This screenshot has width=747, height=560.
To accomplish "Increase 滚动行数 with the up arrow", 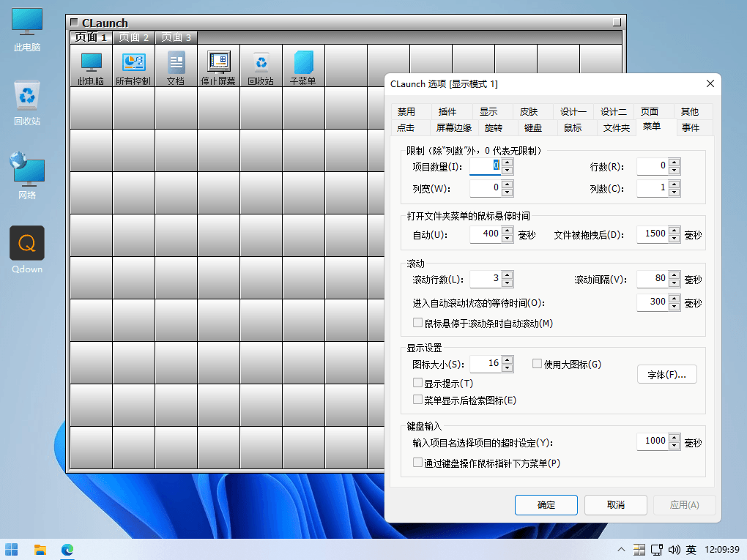I will coord(508,275).
